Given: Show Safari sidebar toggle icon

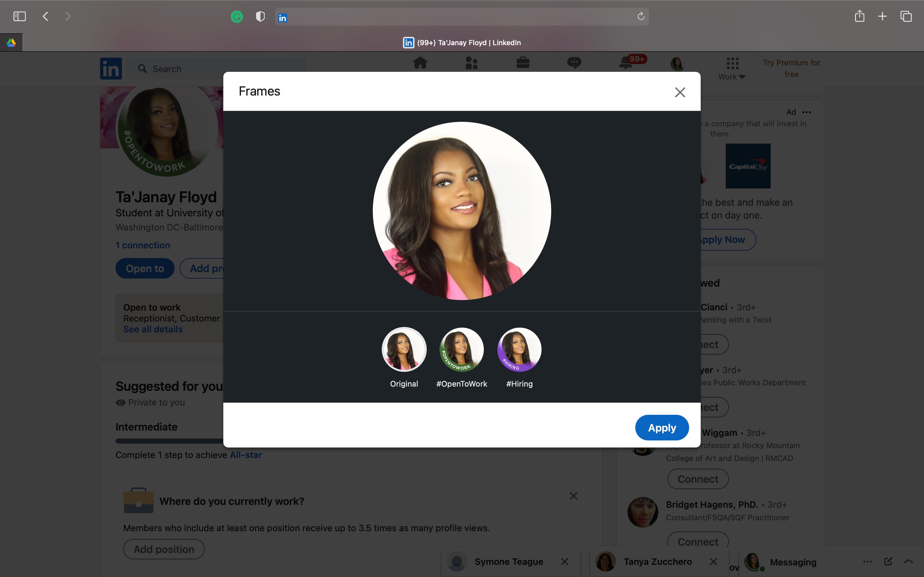Looking at the screenshot, I should [20, 16].
